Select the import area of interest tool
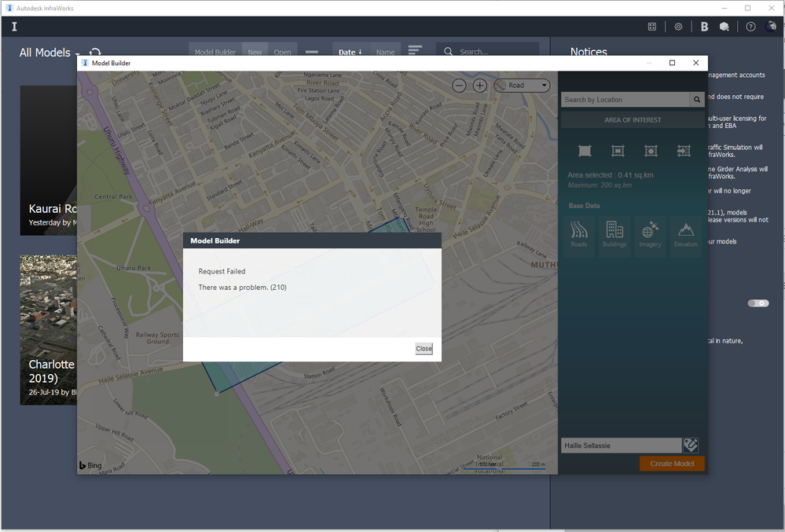 [684, 151]
